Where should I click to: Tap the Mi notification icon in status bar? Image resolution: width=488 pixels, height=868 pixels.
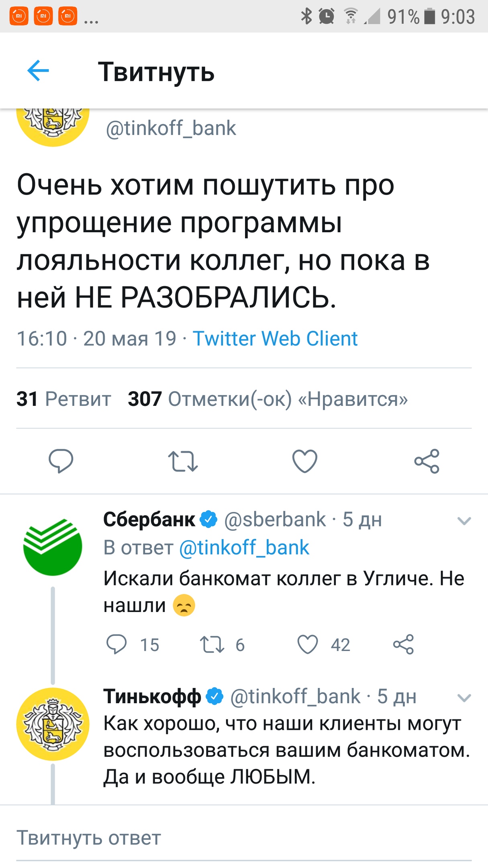(19, 16)
